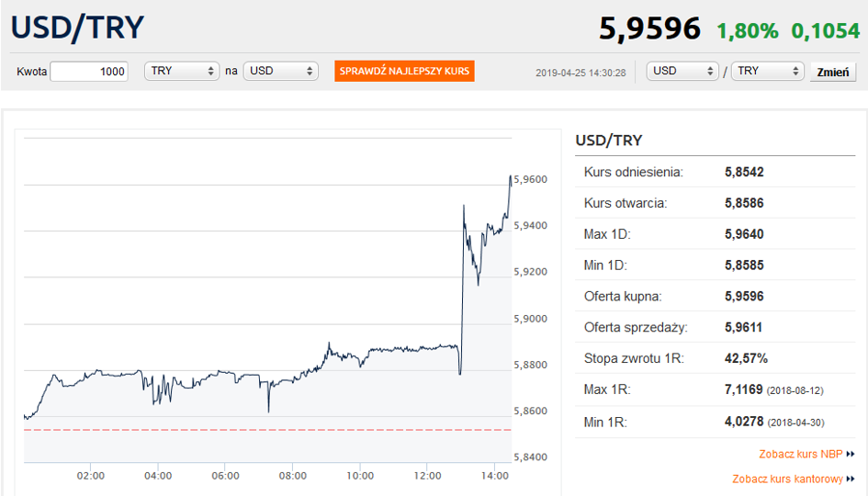Click the Zmień button
The height and width of the screenshot is (496, 868).
click(832, 72)
